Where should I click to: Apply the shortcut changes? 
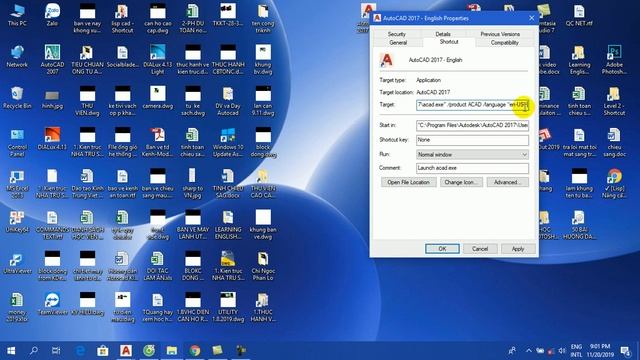[518, 249]
